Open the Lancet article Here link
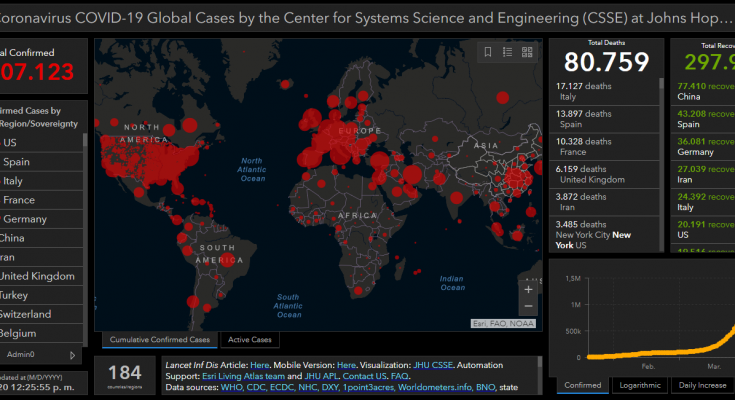This screenshot has width=735, height=400. point(260,365)
